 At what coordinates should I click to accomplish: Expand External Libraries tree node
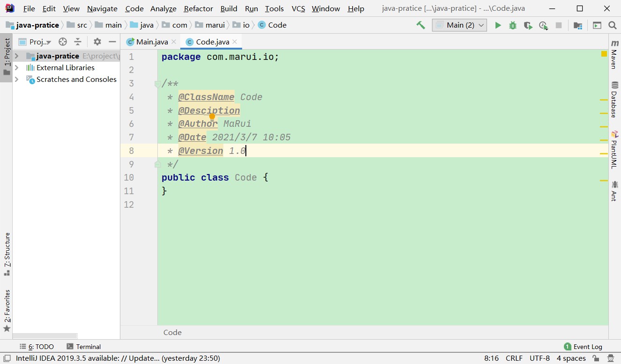17,68
